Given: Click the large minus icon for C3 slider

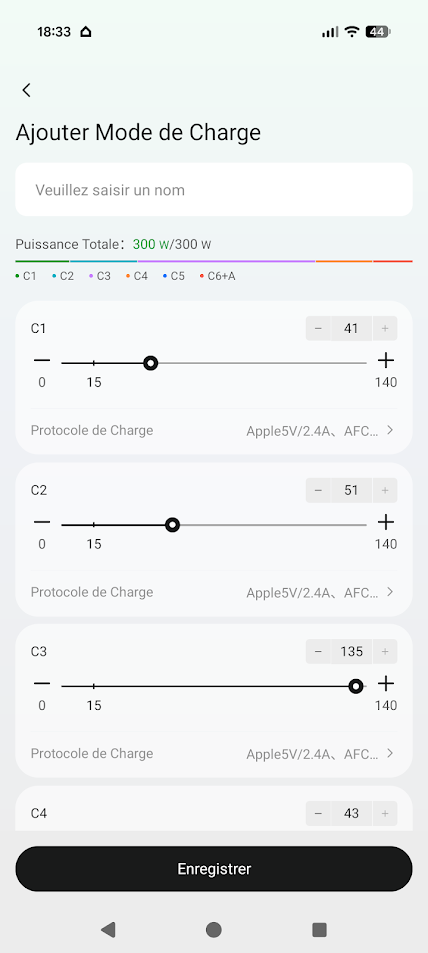Looking at the screenshot, I should coord(42,684).
